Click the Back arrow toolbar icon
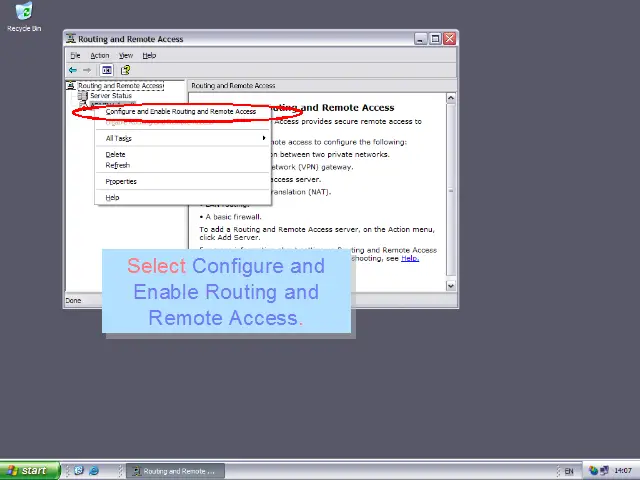This screenshot has width=640, height=480. 72,70
